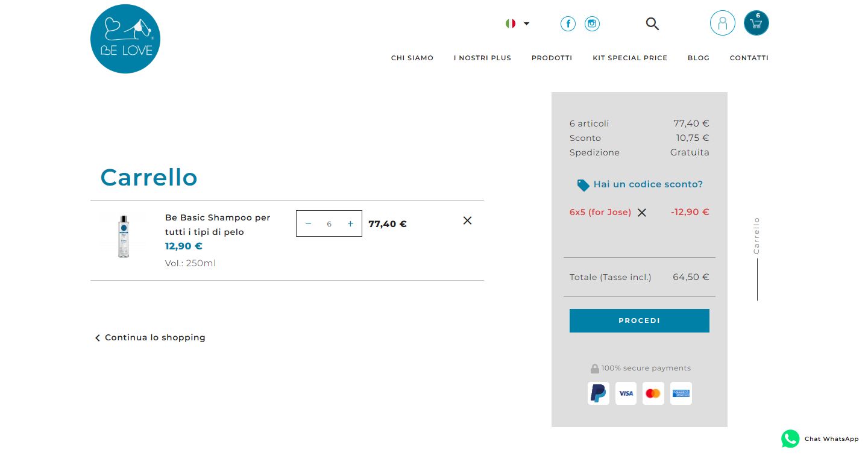868x456 pixels.
Task: Click the search magnifier icon
Action: (x=652, y=23)
